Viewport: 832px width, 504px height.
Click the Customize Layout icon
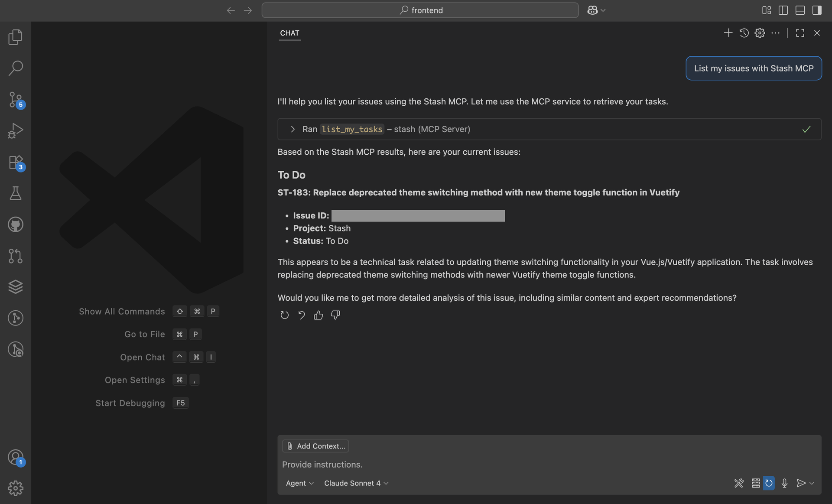(767, 10)
